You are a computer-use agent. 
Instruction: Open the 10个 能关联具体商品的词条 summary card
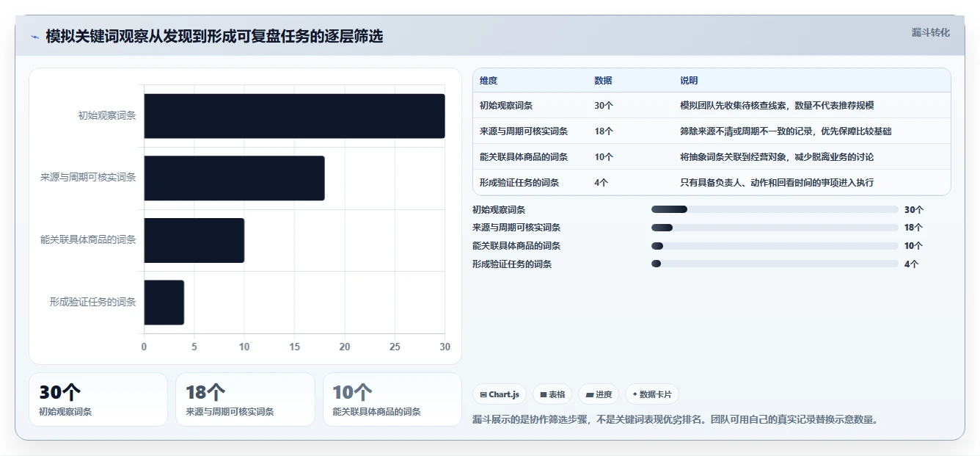coord(392,399)
